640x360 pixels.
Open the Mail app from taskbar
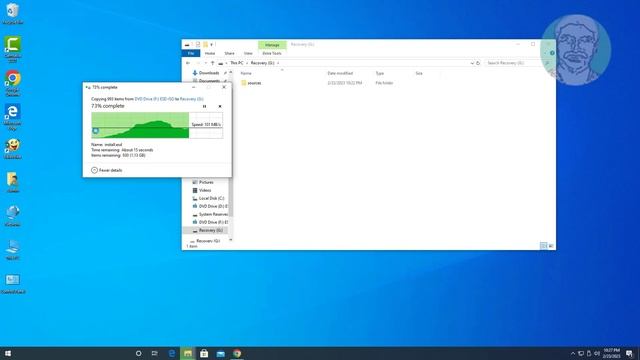(221, 353)
